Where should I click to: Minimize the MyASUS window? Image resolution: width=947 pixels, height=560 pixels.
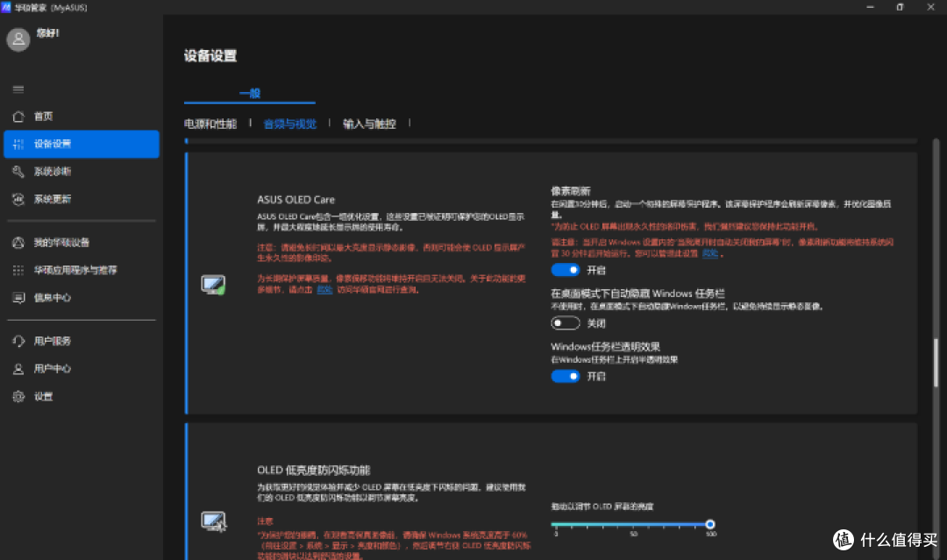click(x=871, y=7)
